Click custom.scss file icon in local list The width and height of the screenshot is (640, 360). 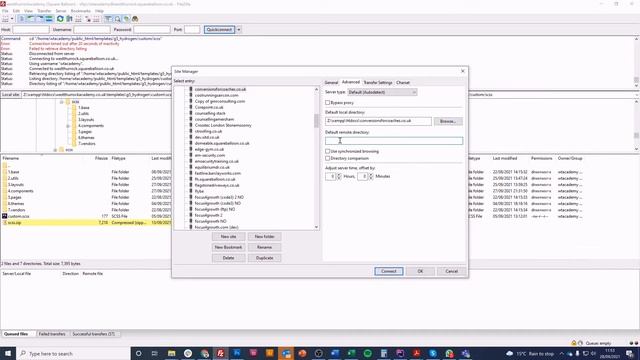(4, 216)
